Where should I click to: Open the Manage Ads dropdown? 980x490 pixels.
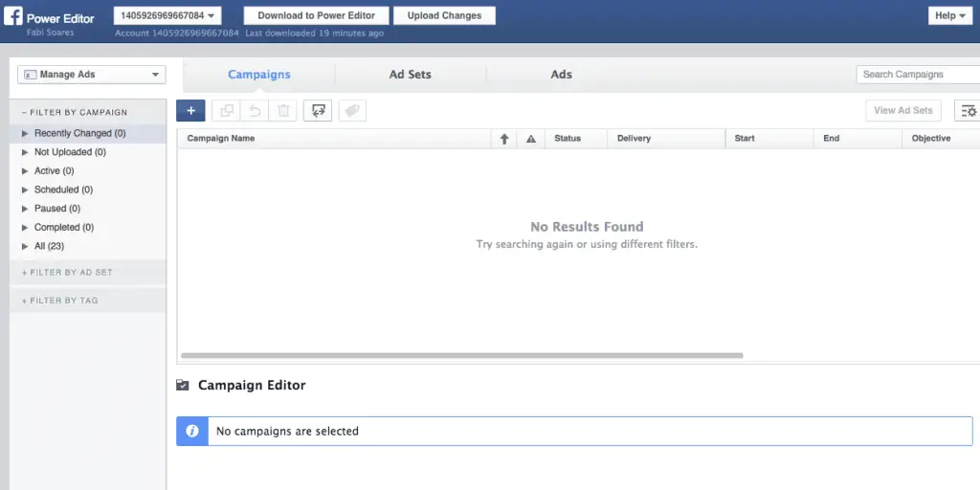tap(92, 75)
